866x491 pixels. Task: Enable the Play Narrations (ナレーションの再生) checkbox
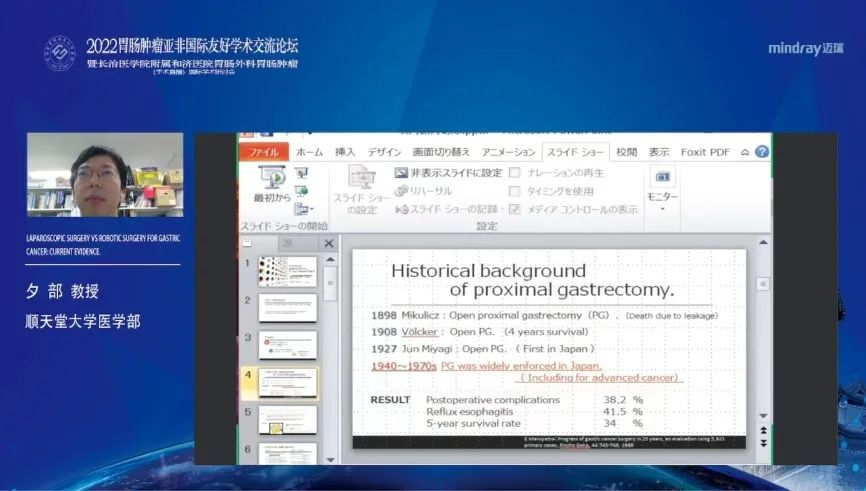tap(515, 173)
